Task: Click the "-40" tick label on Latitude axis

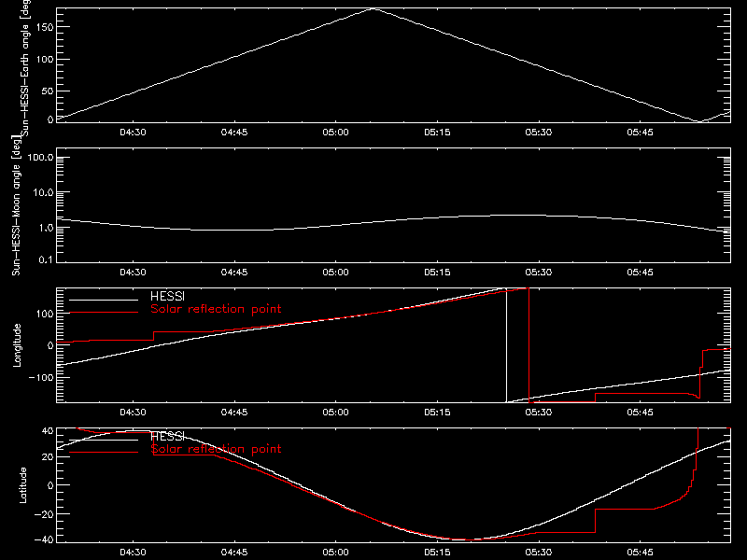Action: pyautogui.click(x=43, y=540)
